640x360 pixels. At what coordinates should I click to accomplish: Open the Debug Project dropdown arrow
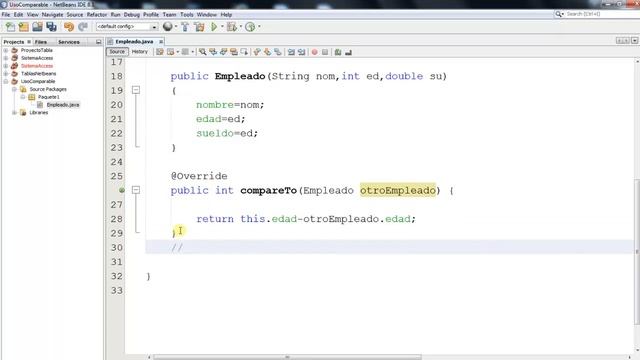coord(241,27)
